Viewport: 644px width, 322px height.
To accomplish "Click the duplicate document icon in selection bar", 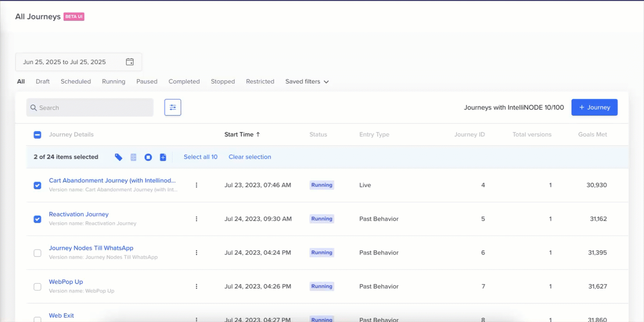I will tap(163, 157).
